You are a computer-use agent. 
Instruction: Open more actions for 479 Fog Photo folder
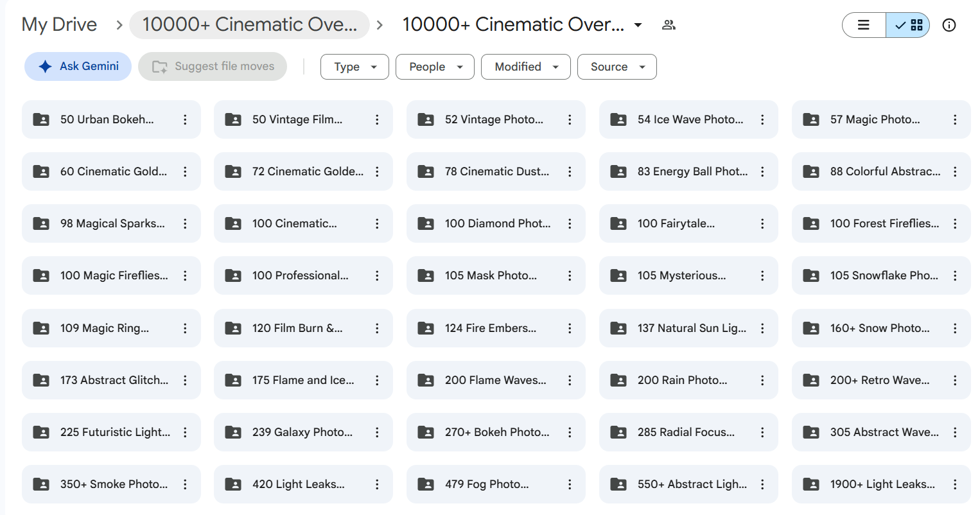[x=570, y=484]
